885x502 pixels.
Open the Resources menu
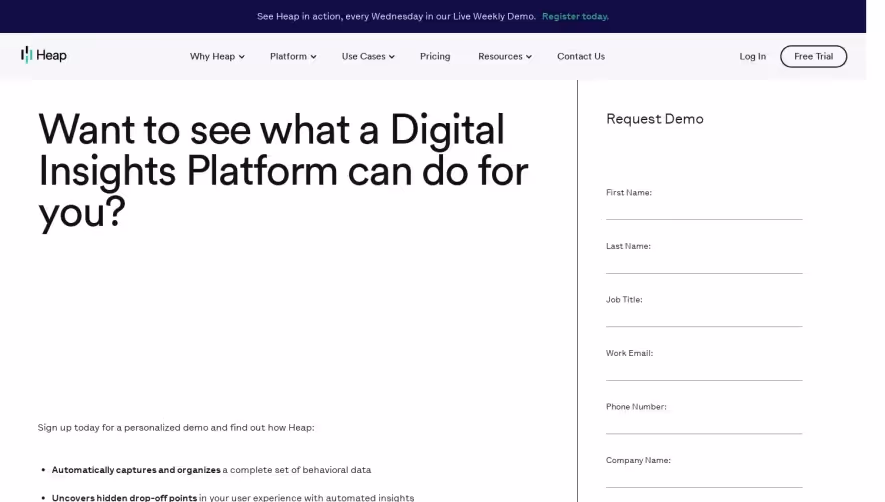click(505, 56)
